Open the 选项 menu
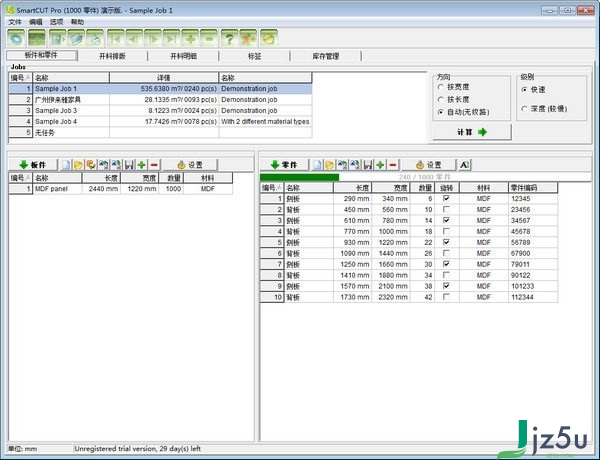 point(56,22)
